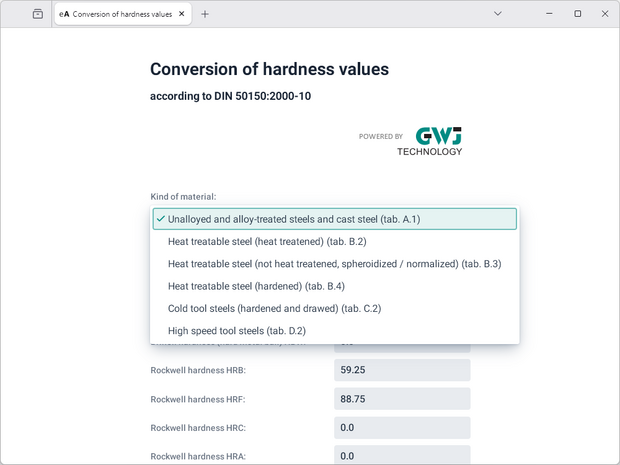620x465 pixels.
Task: Select Unalloyed and alloy-treated steels (tab. A.1)
Action: coord(334,219)
